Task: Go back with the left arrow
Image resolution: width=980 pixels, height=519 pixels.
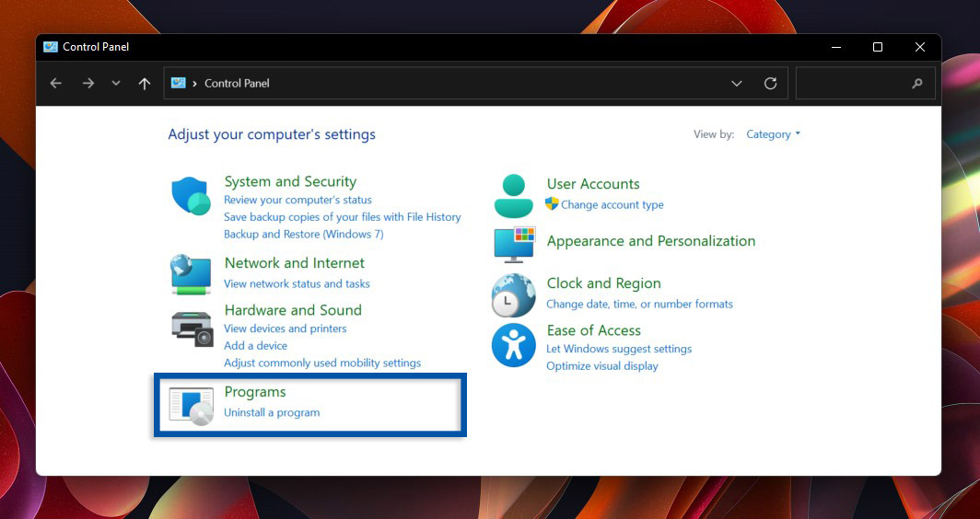Action: (x=56, y=83)
